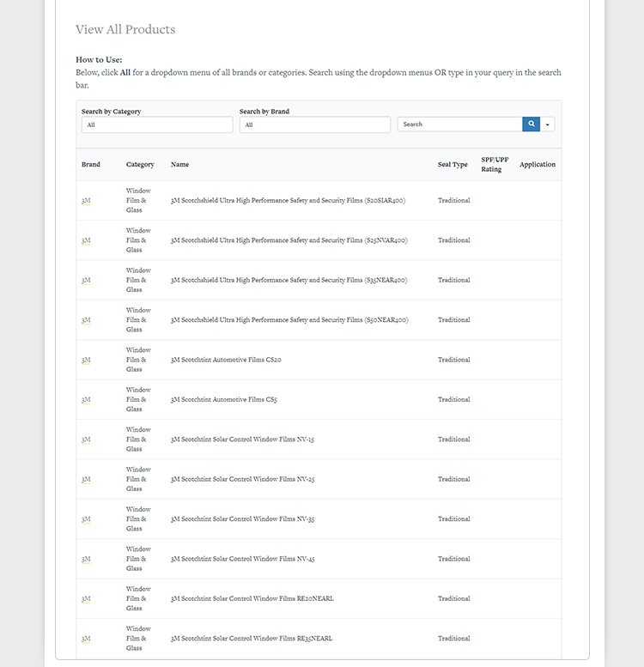The width and height of the screenshot is (644, 667).
Task: Sort by SPF/UPF Rating column header
Action: coord(495,164)
